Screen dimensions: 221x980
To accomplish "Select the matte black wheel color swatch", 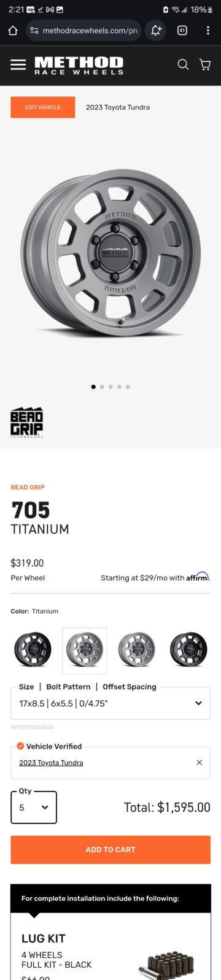I will (33, 650).
